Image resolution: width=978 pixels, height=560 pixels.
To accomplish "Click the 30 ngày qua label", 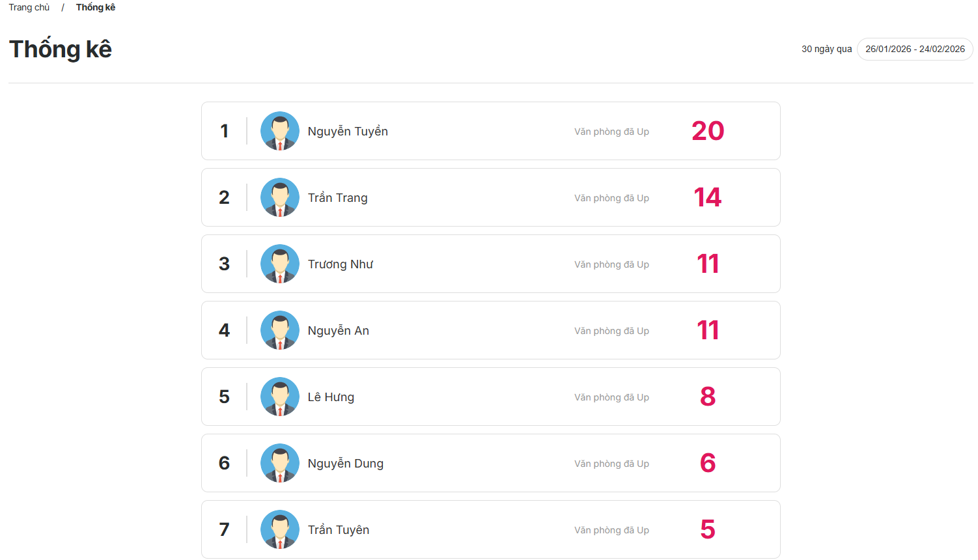I will click(826, 49).
